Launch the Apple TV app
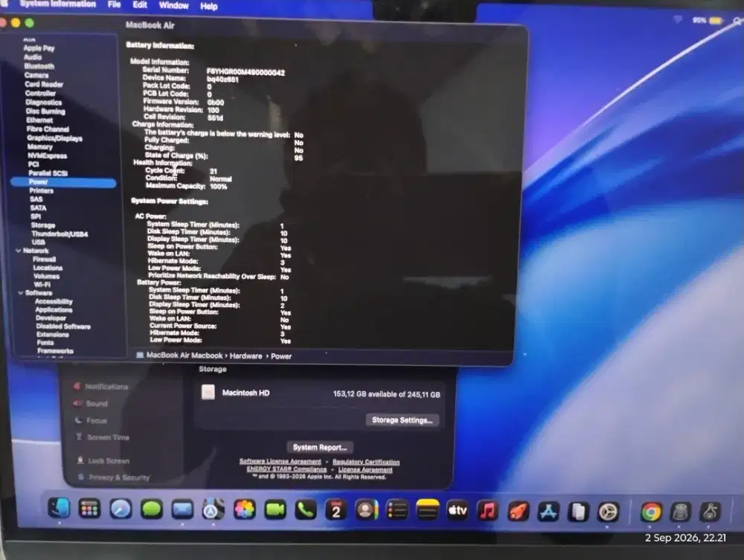 458,511
